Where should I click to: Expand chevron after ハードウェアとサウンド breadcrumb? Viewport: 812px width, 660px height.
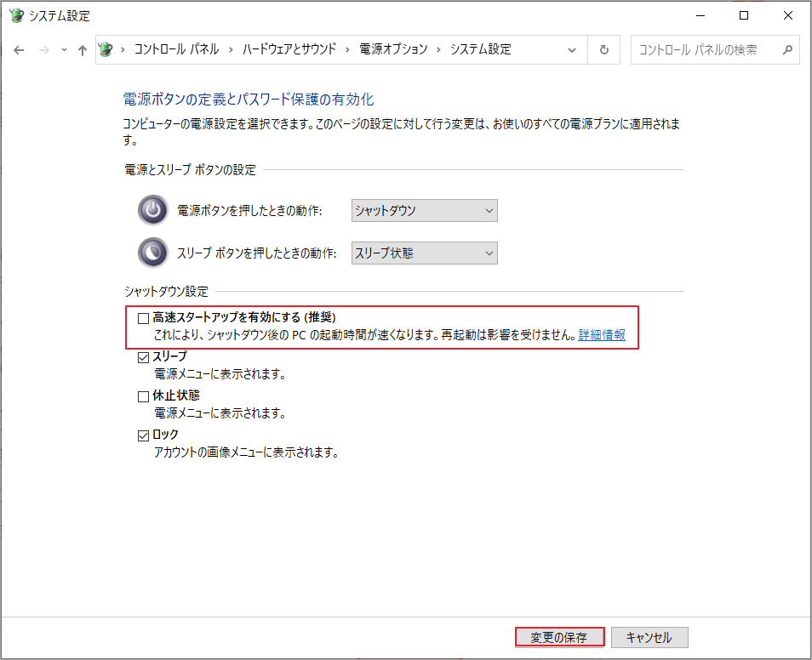(347, 49)
